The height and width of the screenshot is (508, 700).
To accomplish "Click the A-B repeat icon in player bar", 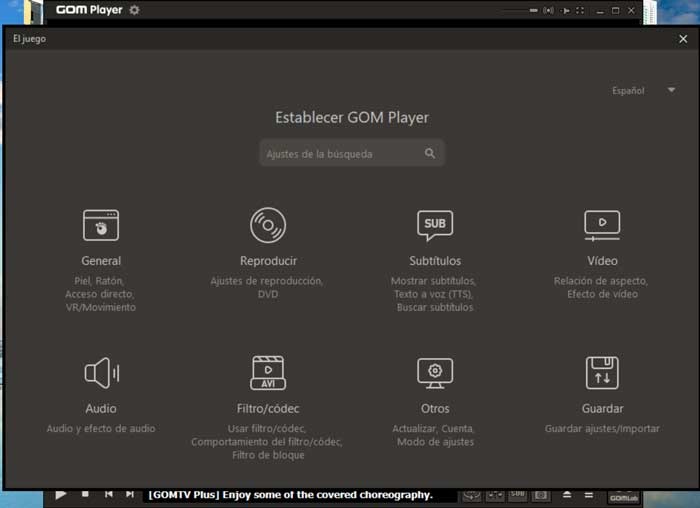I will 495,495.
